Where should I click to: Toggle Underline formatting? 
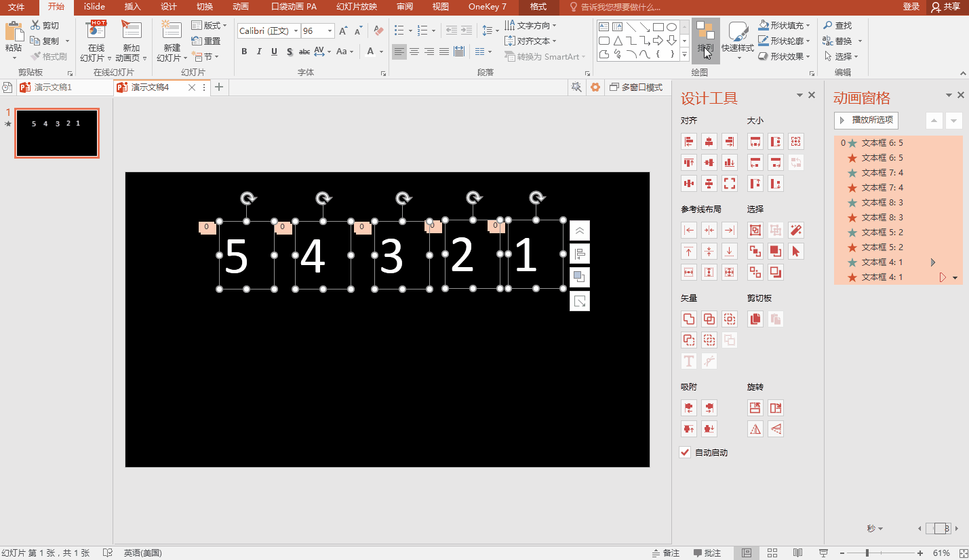pyautogui.click(x=274, y=52)
